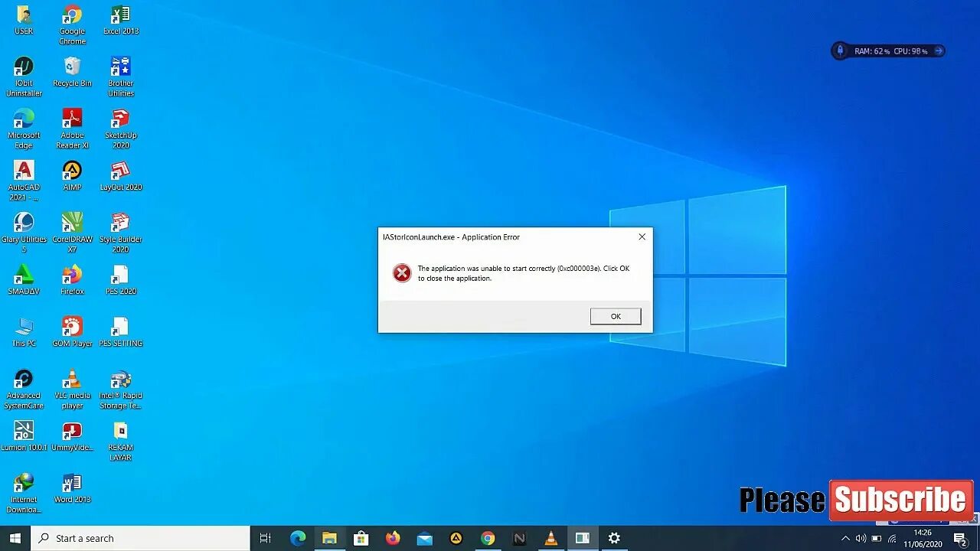980x551 pixels.
Task: Close the IAStorIconLaunch.exe error dialog
Action: click(x=642, y=237)
